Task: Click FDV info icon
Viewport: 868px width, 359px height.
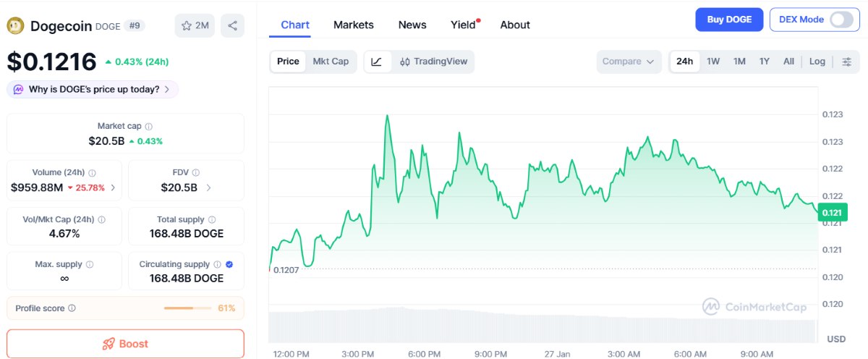Action: tap(196, 173)
